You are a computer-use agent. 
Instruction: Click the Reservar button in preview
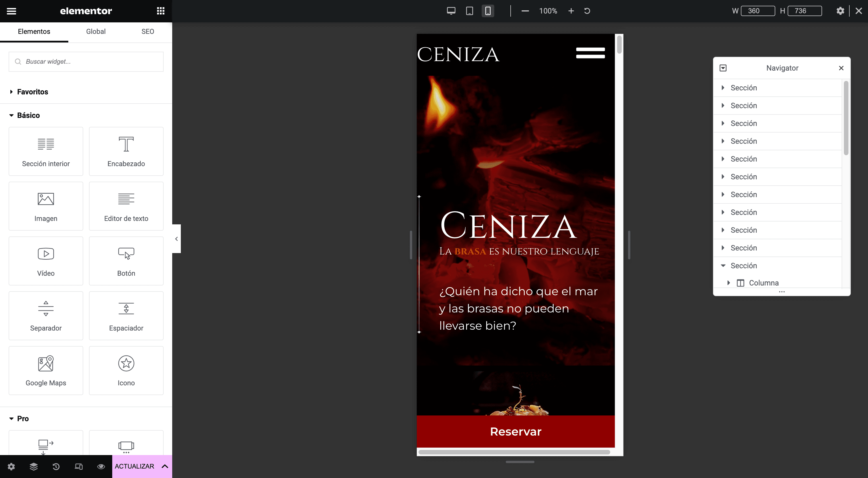pos(516,432)
